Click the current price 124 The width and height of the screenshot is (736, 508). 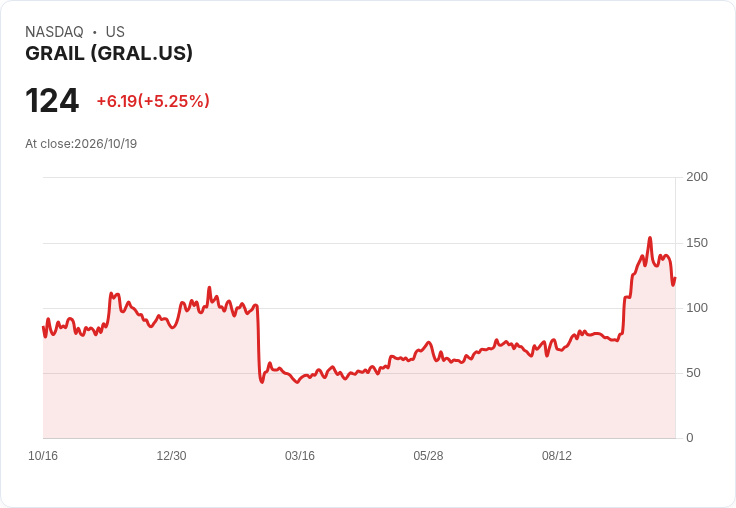click(52, 100)
